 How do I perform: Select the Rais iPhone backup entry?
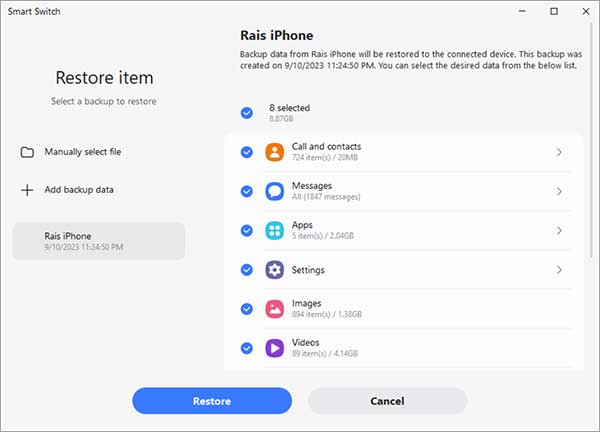(x=98, y=241)
